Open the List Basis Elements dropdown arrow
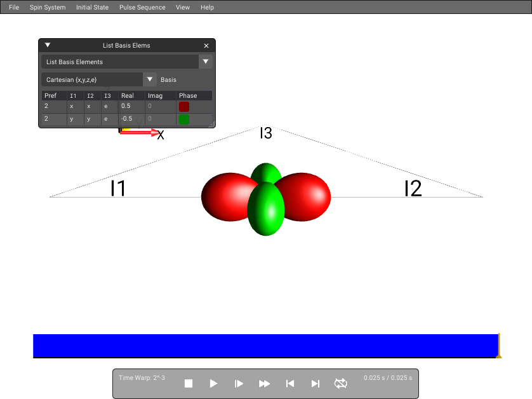 point(206,62)
